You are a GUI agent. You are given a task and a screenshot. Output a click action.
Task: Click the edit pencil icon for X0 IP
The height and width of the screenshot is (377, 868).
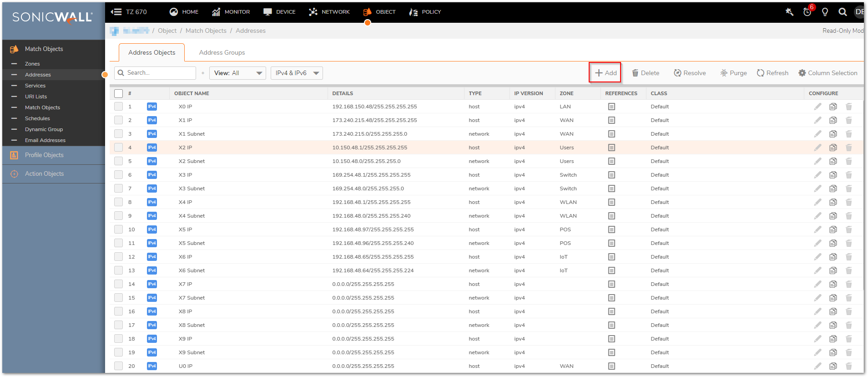tap(818, 107)
